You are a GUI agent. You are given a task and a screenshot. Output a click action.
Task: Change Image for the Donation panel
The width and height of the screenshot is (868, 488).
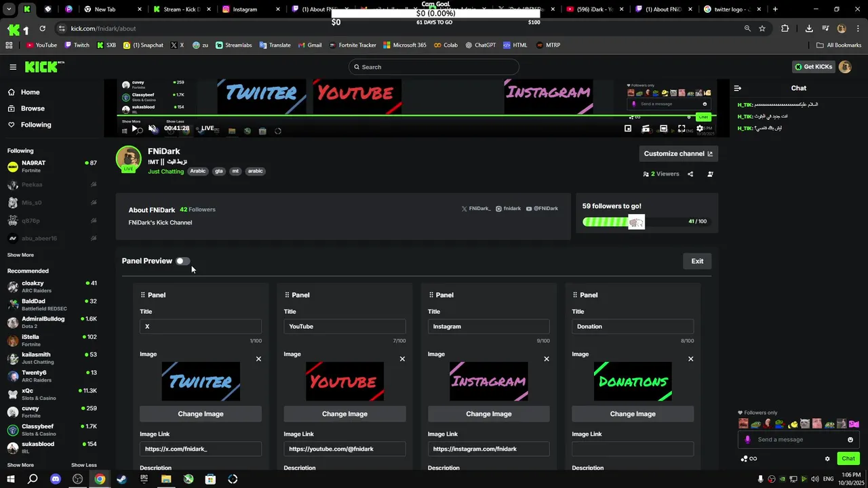click(x=633, y=414)
